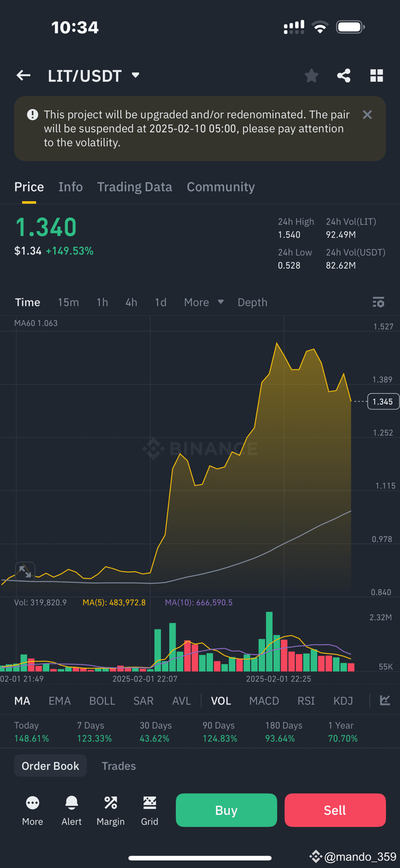
Task: Tap the battery icon in status bar
Action: (351, 27)
